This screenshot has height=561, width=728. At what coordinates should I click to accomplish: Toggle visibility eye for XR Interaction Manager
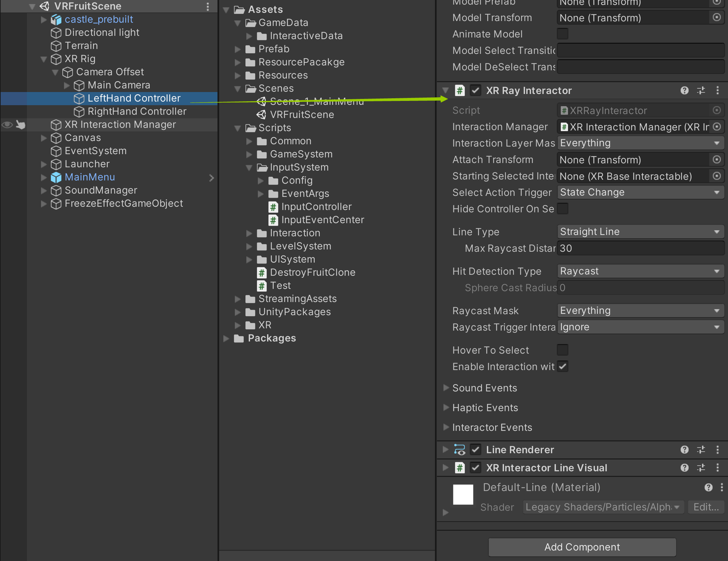(7, 125)
